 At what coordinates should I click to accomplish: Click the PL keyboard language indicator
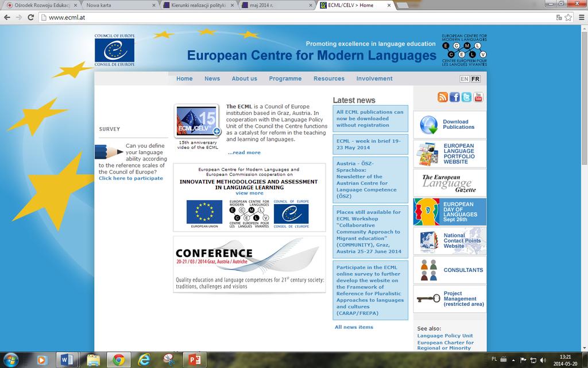494,359
